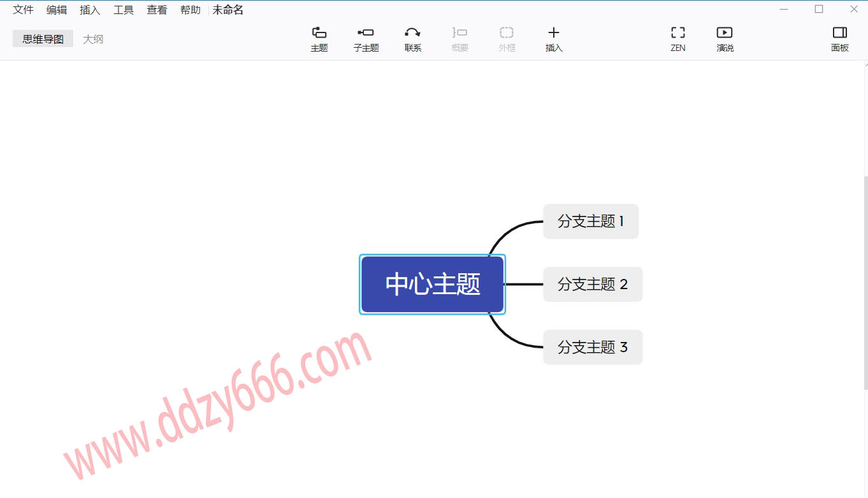Select the 联系 (Relationship) tool
Image resolution: width=868 pixels, height=498 pixels.
413,39
